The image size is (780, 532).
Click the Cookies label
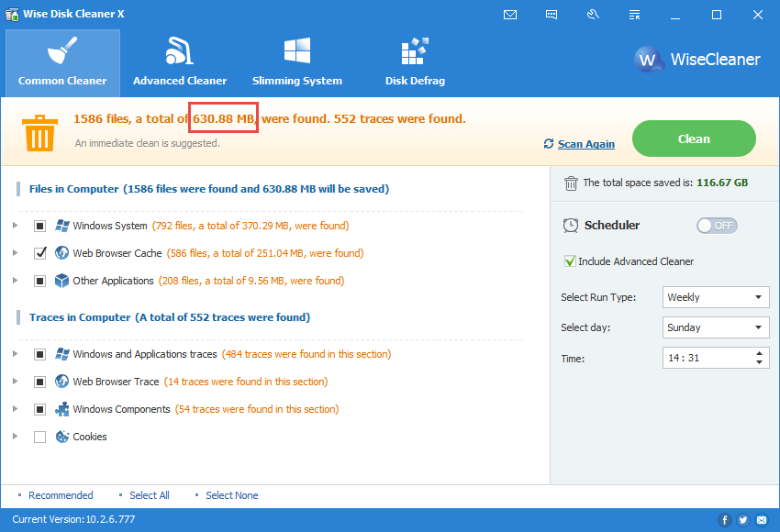click(90, 437)
